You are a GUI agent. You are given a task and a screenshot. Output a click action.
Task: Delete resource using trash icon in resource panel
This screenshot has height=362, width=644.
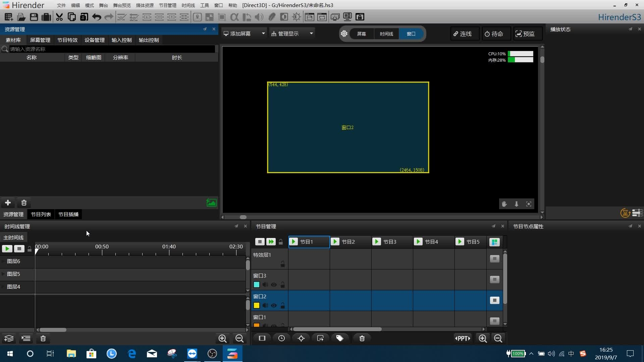tap(24, 203)
